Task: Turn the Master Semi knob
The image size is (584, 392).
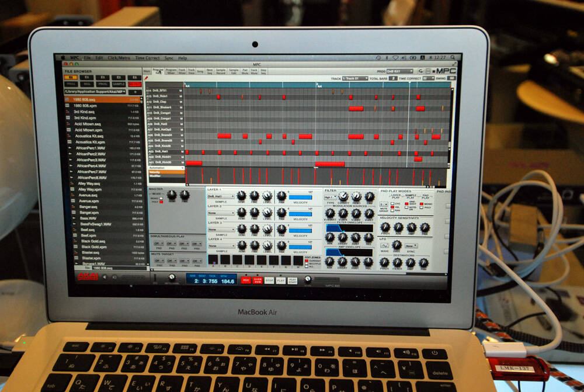Action: click(172, 195)
